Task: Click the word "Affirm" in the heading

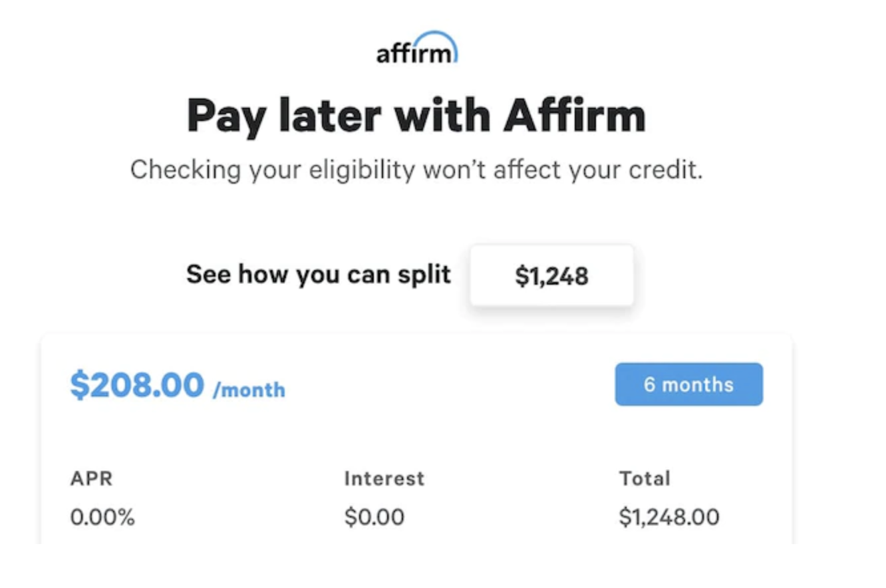Action: pos(574,116)
